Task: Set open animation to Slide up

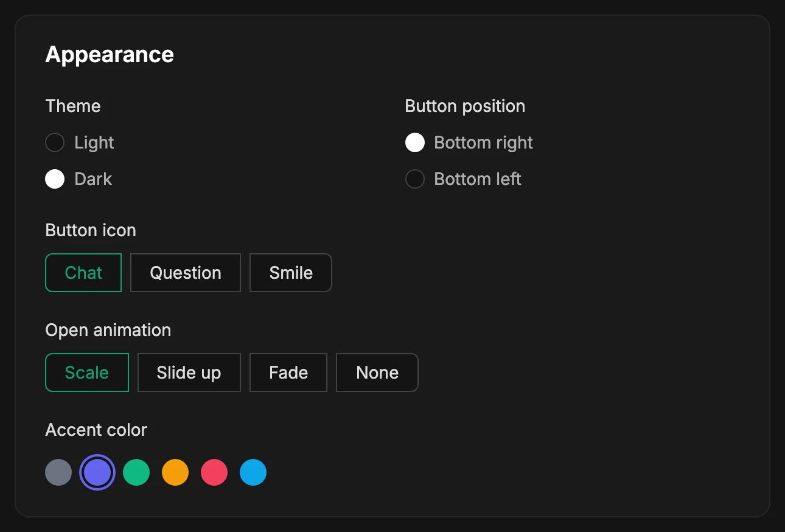Action: click(189, 373)
